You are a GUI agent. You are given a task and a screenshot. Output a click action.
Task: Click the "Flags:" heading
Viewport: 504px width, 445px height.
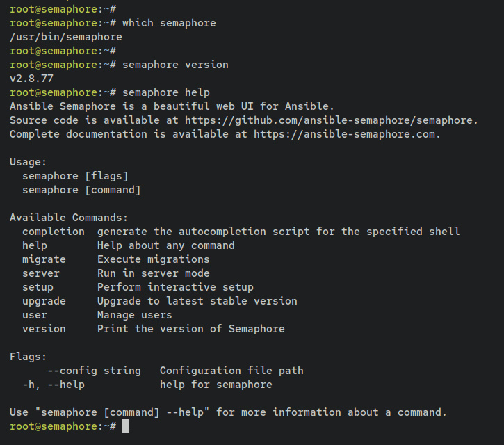coord(29,357)
